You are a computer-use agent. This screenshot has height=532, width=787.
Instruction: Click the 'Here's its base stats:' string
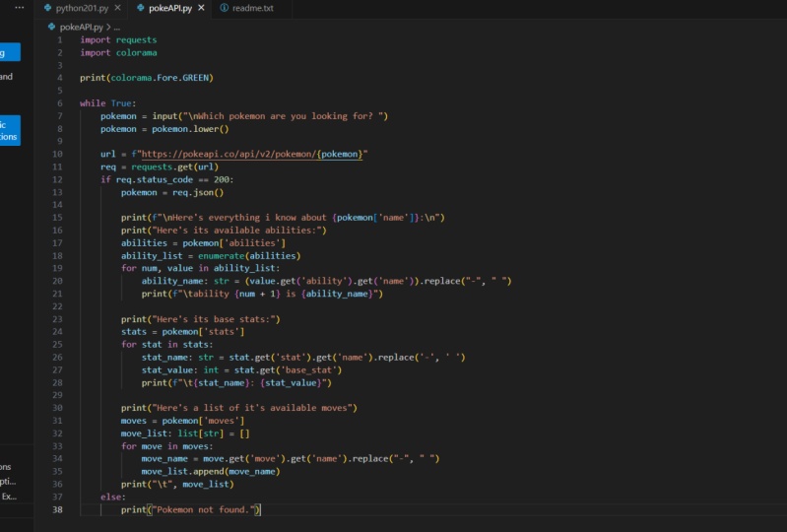214,319
